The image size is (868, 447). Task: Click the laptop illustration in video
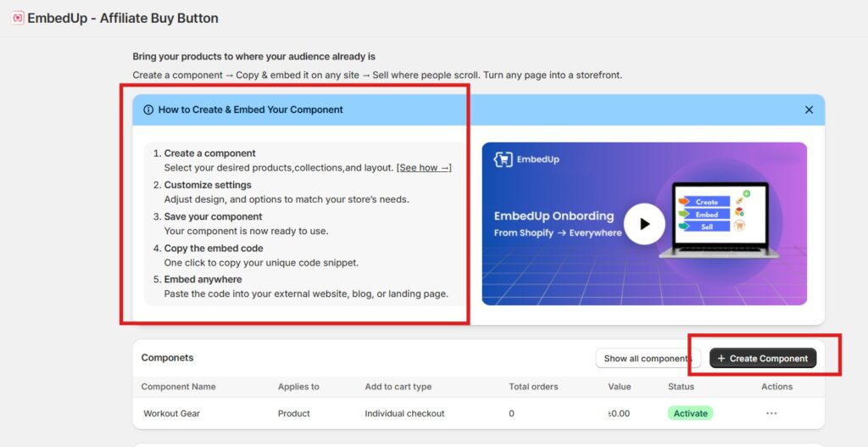(x=719, y=220)
